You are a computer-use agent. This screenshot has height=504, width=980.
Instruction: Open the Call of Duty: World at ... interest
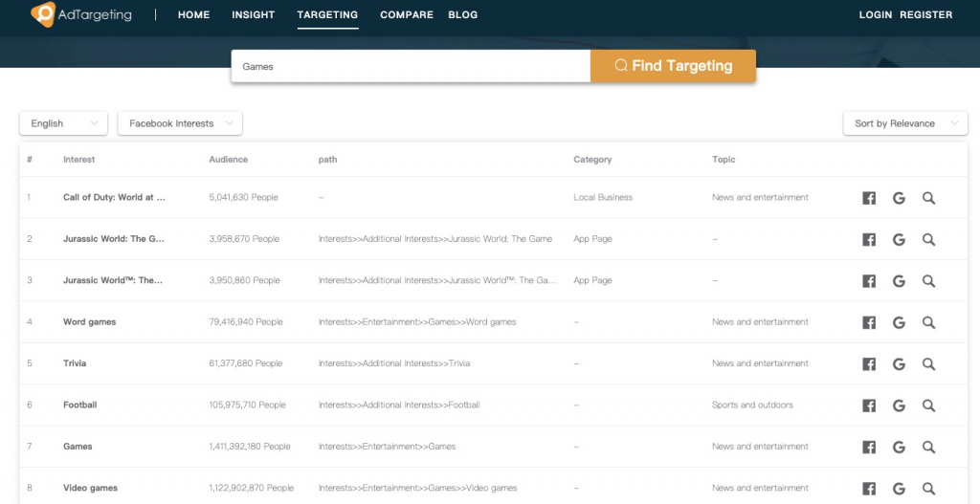[115, 197]
